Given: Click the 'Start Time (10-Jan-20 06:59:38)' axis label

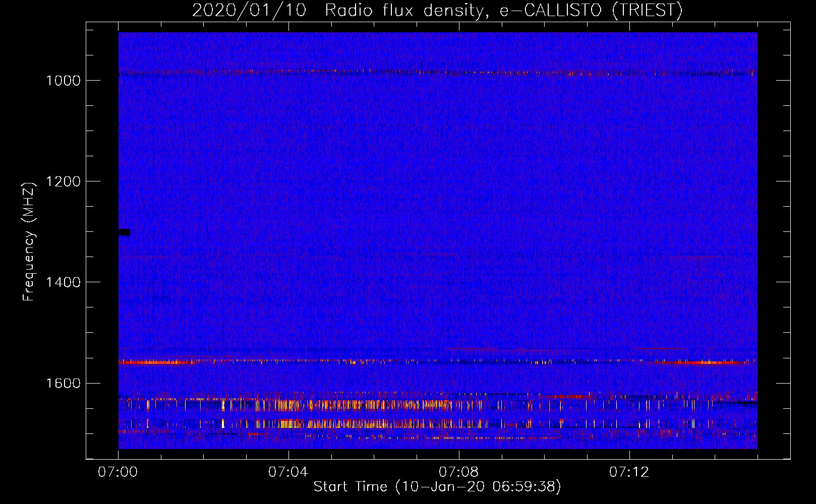Looking at the screenshot, I should 437,487.
